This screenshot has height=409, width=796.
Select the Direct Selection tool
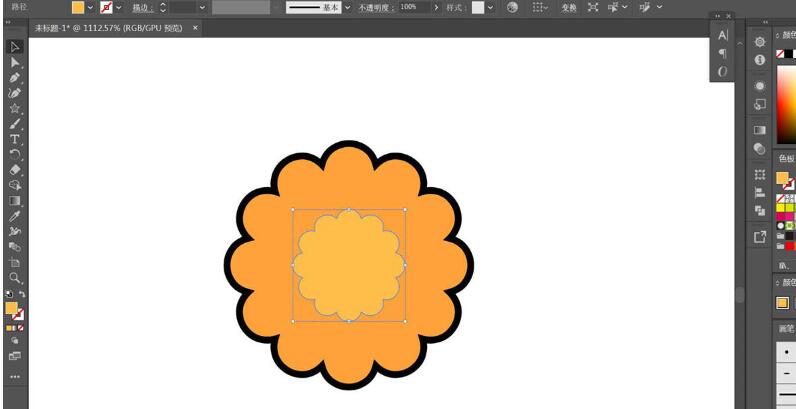(15, 62)
